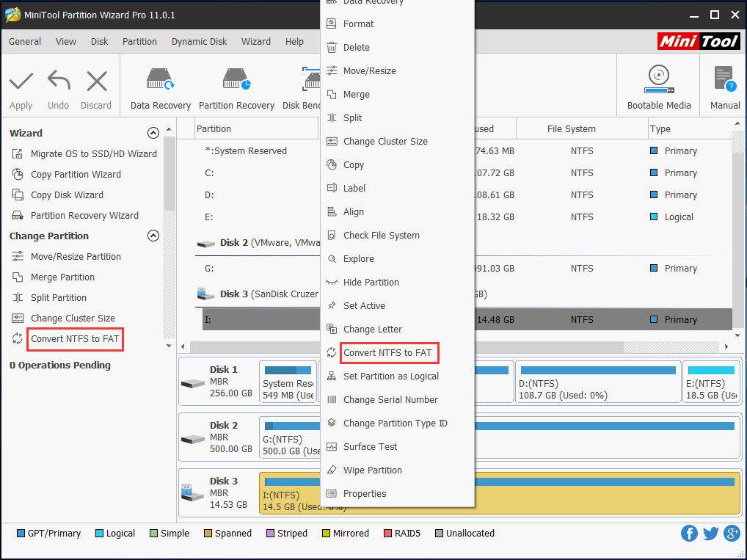Choose Split in the context menu
The image size is (747, 560).
[x=397, y=117]
